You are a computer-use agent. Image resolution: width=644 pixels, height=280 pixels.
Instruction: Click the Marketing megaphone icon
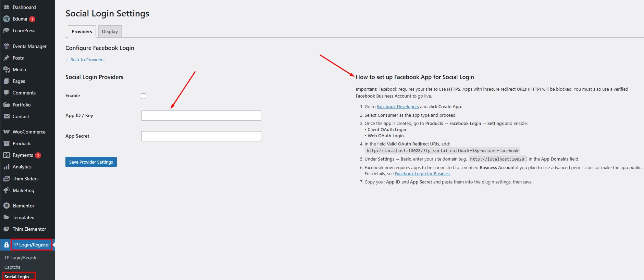point(7,190)
